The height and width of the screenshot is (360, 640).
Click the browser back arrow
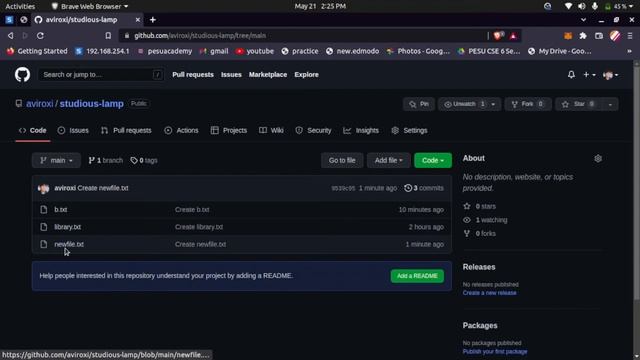pos(11,36)
